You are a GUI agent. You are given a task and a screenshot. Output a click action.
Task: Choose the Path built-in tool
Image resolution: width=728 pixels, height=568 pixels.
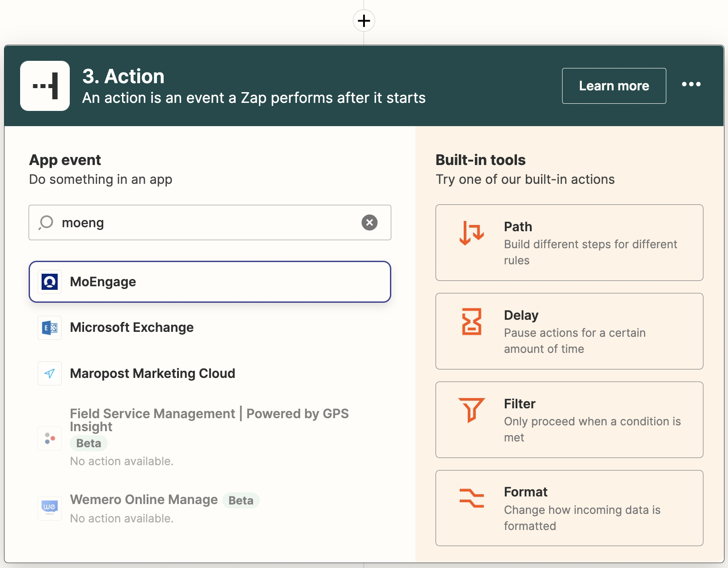[569, 243]
